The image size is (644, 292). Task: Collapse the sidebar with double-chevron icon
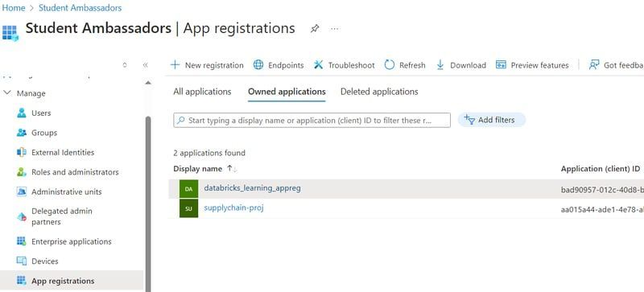coord(145,65)
